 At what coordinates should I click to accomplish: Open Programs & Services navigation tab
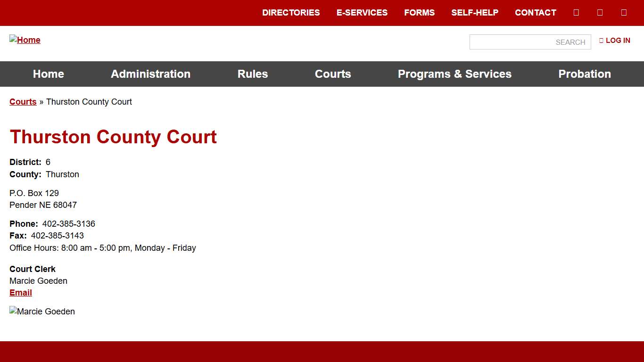454,74
